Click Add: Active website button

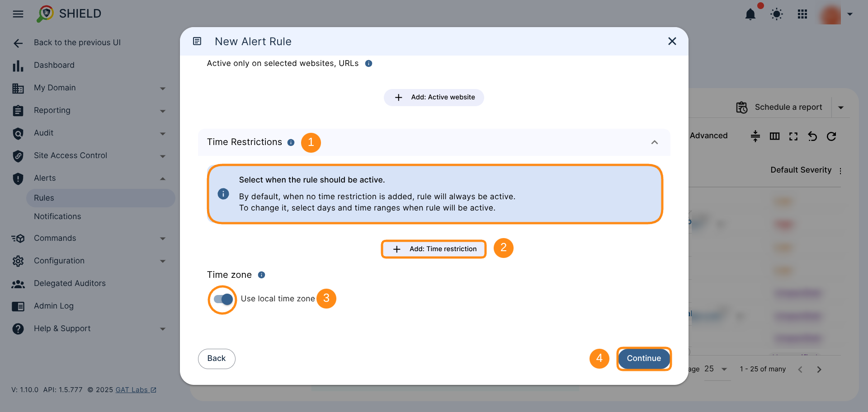(x=434, y=98)
